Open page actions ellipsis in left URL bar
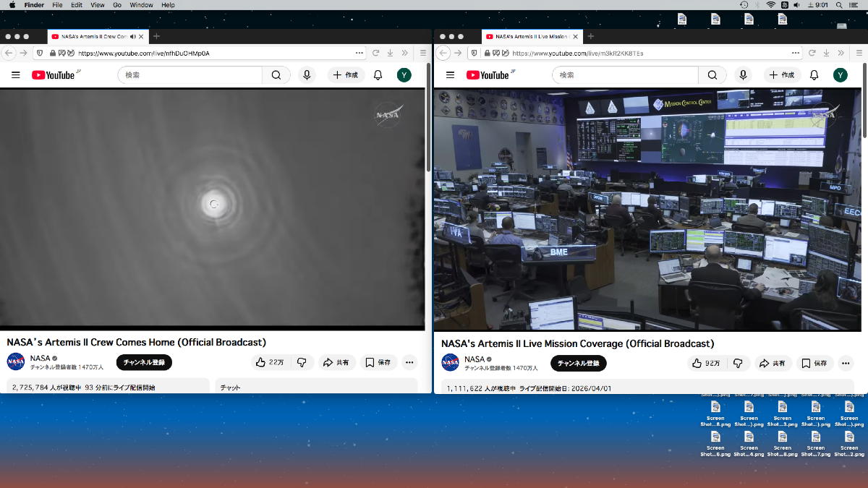The height and width of the screenshot is (488, 868). [359, 53]
